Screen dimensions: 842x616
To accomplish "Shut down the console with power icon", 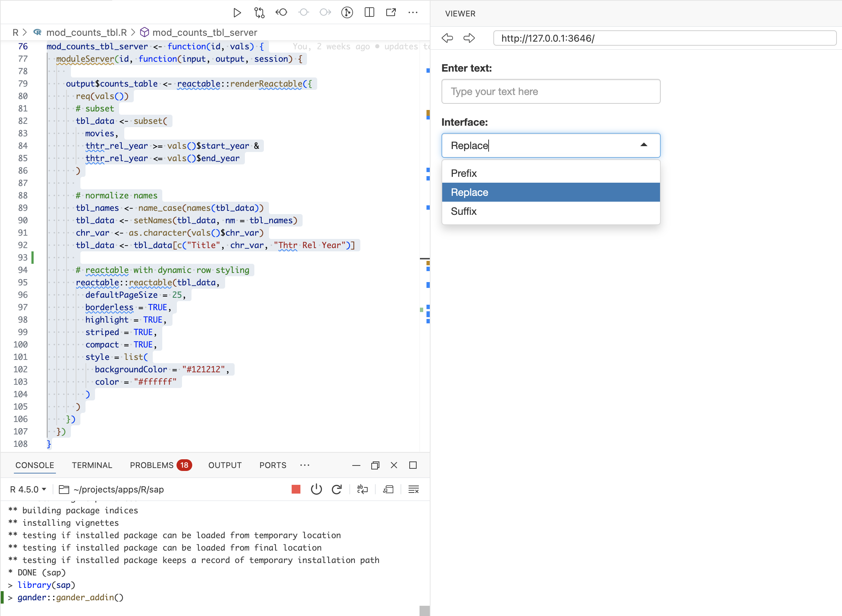I will coord(316,489).
